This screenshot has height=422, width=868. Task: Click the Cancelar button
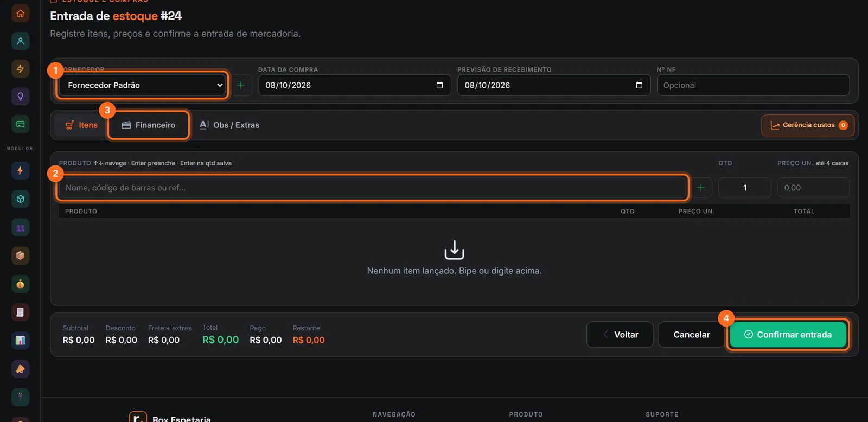pyautogui.click(x=691, y=335)
